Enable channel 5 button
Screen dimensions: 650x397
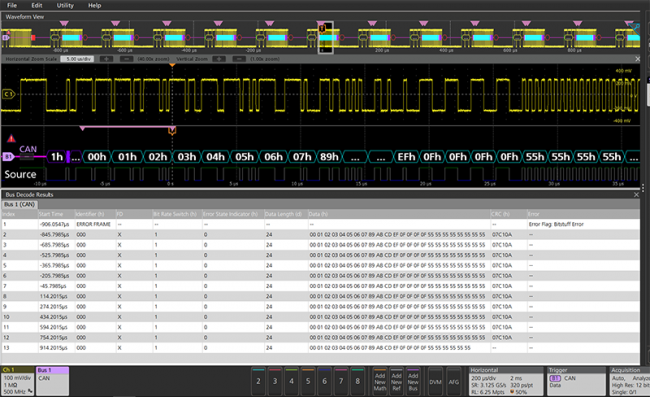coord(308,381)
